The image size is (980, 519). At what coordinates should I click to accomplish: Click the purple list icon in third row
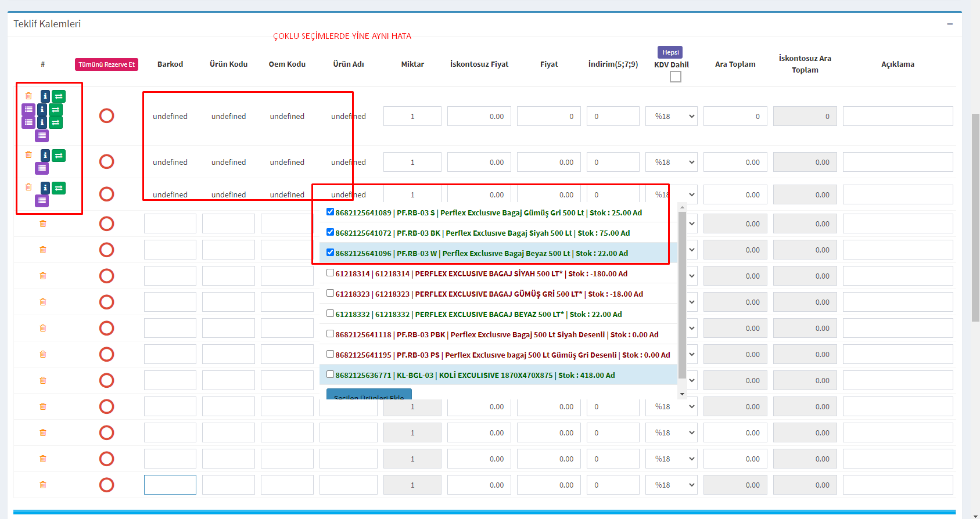pos(42,201)
